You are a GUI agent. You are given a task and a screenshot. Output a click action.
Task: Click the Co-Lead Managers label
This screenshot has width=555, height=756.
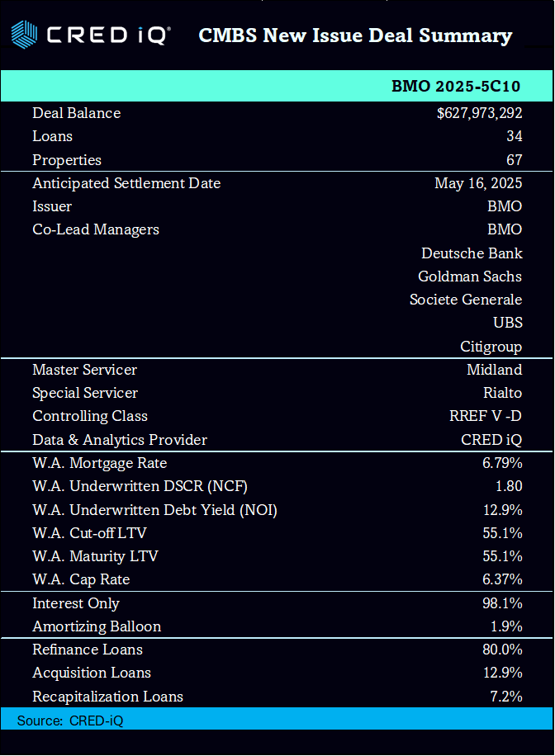pos(96,229)
